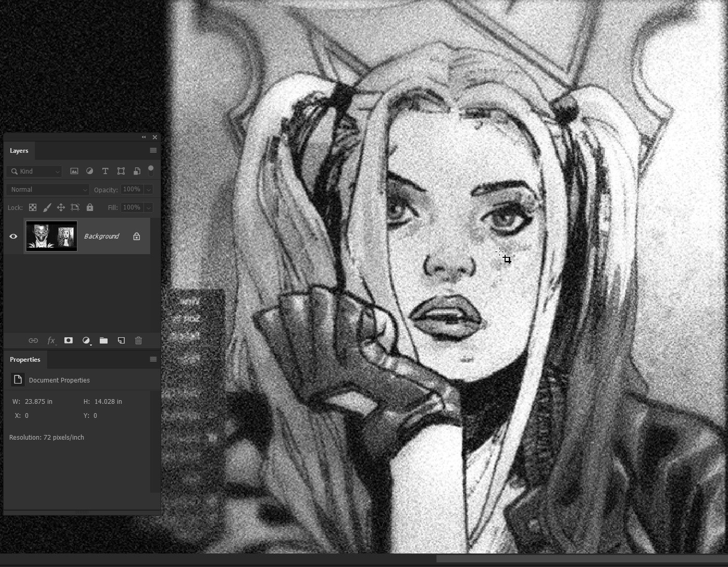This screenshot has height=567, width=728.
Task: Click the Fill value field
Action: pyautogui.click(x=132, y=207)
